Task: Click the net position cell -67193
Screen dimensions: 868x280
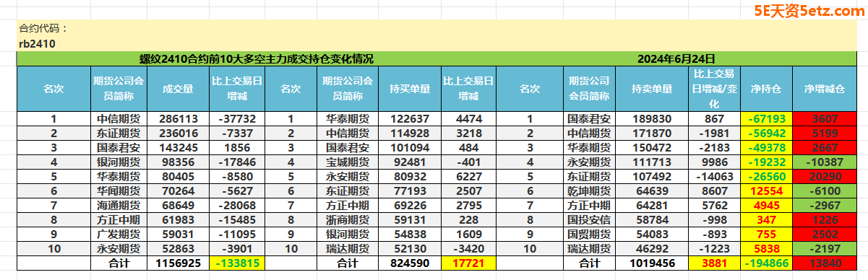Action: click(767, 118)
